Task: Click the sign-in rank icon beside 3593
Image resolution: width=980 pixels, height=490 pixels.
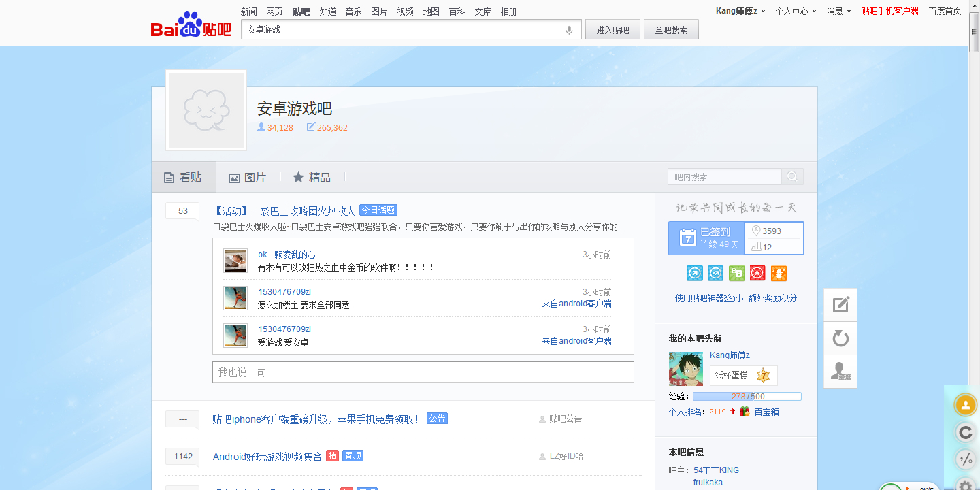Action: 755,231
